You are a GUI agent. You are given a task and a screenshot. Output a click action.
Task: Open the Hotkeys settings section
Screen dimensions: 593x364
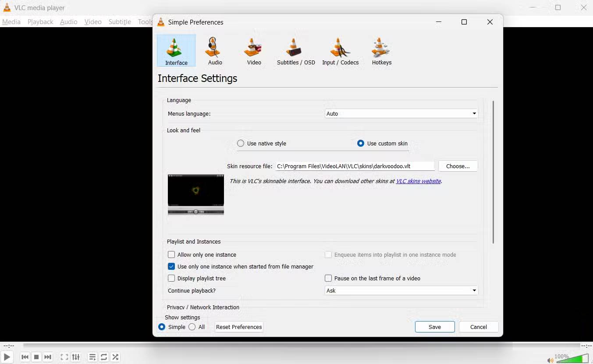tap(381, 50)
